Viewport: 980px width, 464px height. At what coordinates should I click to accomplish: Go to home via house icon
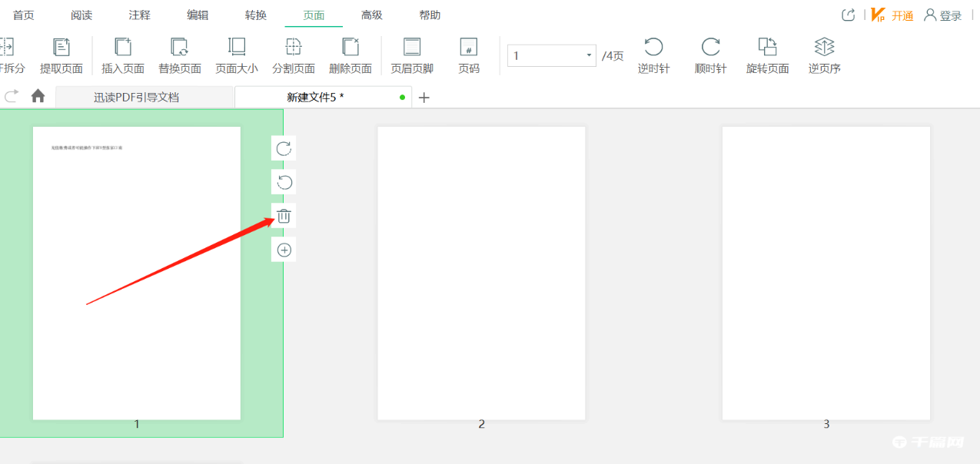pos(38,97)
